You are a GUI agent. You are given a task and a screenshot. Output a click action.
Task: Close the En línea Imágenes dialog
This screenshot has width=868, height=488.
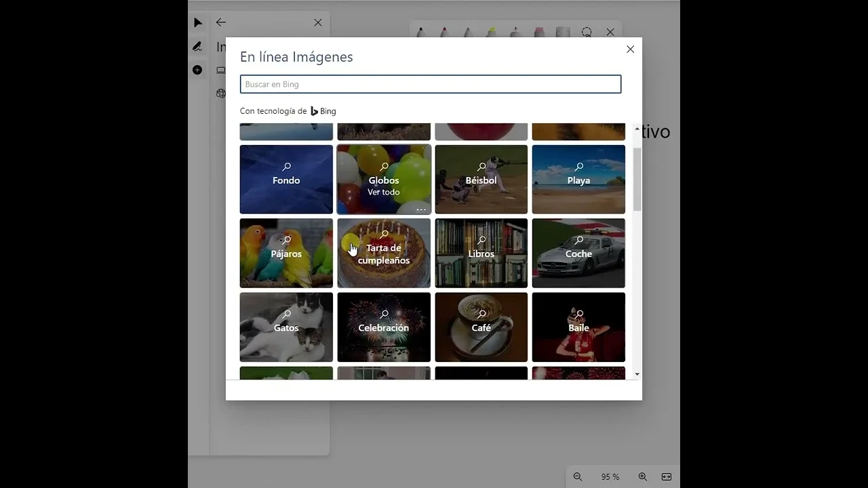pyautogui.click(x=630, y=49)
